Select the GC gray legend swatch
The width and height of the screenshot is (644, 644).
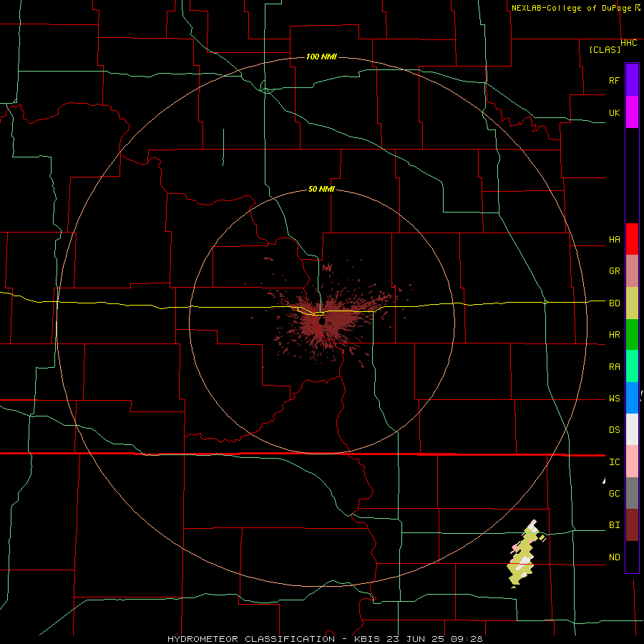[632, 493]
